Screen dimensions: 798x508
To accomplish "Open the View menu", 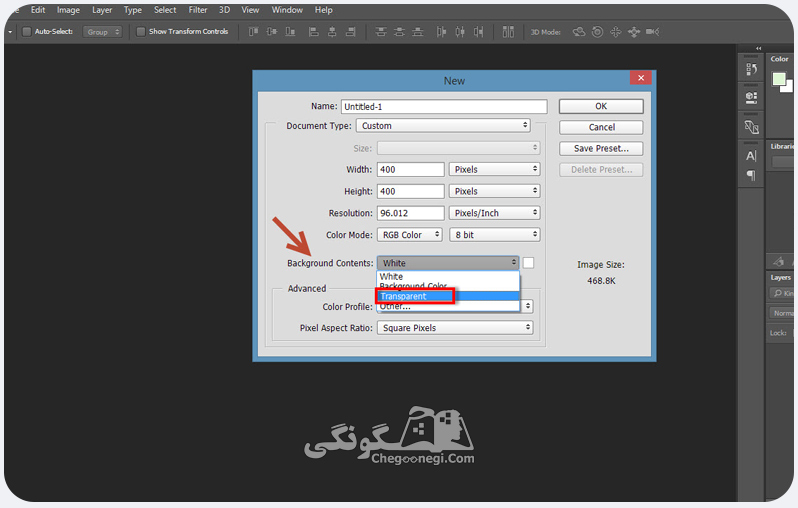I will point(250,10).
